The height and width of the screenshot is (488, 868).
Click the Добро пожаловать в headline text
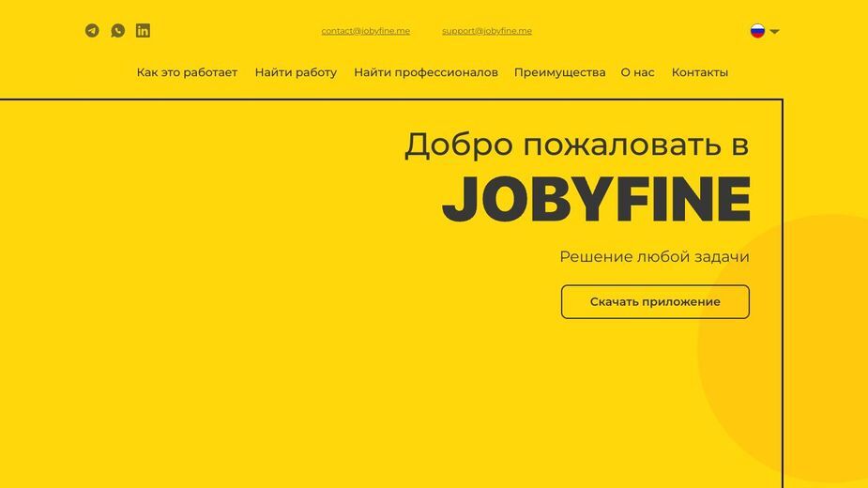pos(576,145)
